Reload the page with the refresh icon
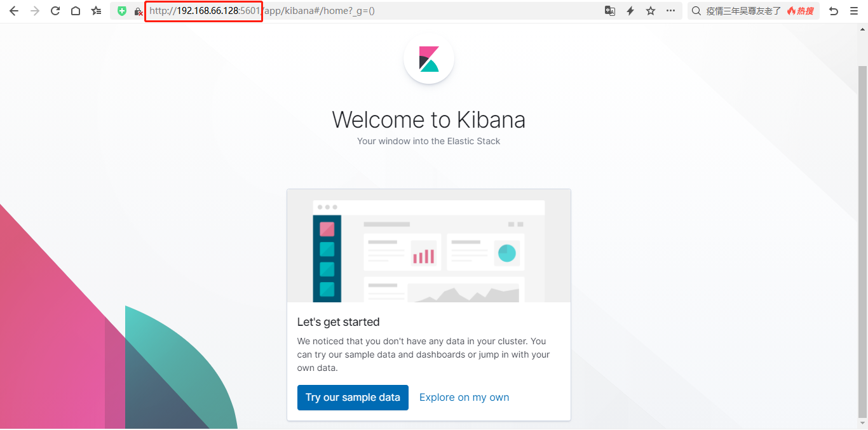Image resolution: width=868 pixels, height=430 pixels. [x=55, y=11]
